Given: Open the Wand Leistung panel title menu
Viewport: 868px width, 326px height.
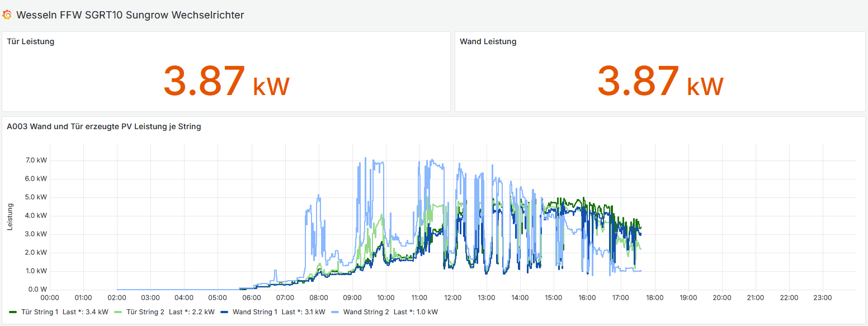Looking at the screenshot, I should pos(488,41).
